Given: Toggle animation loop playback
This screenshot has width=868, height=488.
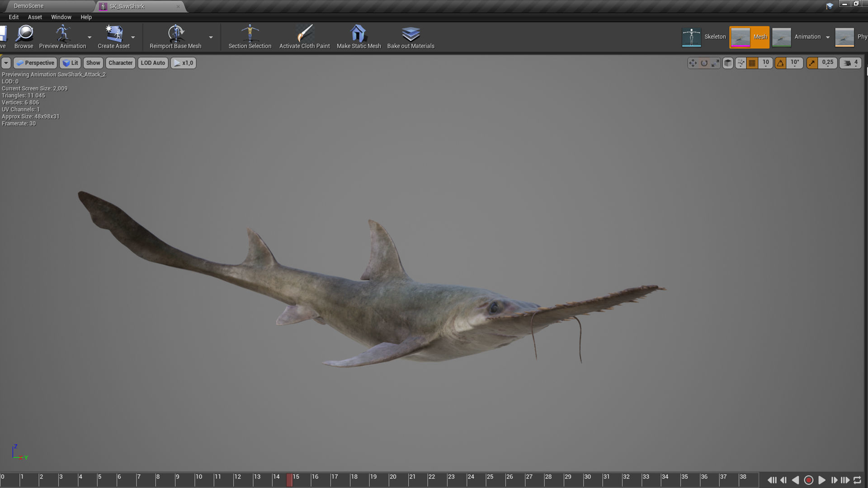Looking at the screenshot, I should 857,480.
